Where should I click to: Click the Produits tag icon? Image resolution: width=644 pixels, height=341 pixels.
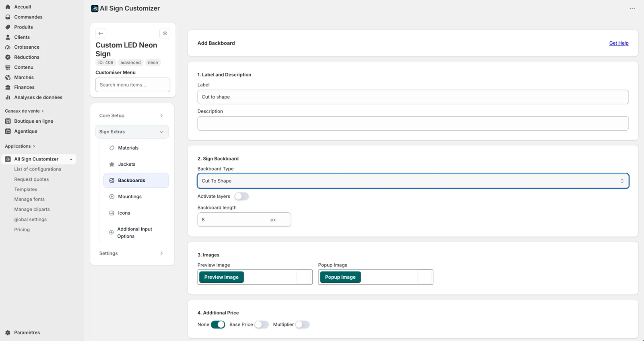[x=8, y=27]
